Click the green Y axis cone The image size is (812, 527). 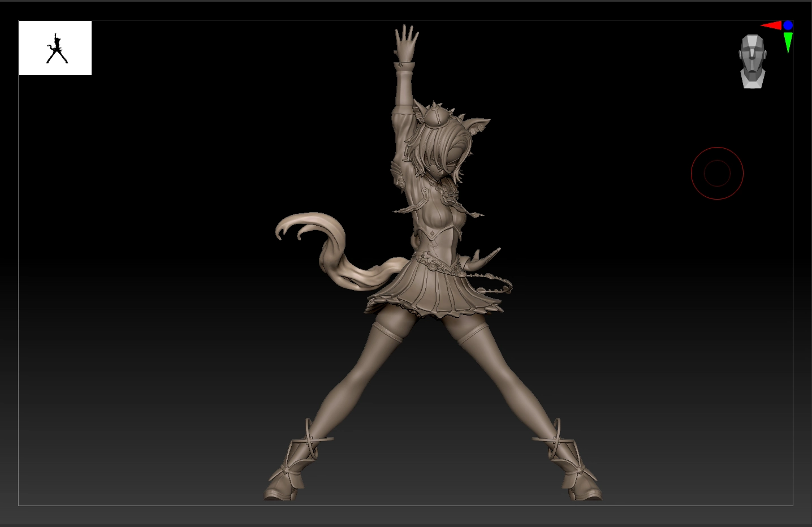coord(788,42)
